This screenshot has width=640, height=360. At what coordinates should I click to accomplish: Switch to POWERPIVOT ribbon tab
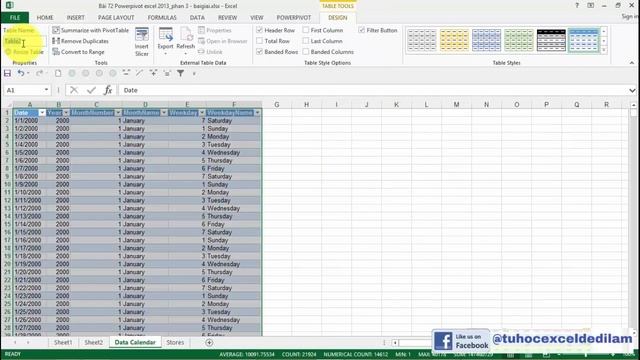click(293, 18)
